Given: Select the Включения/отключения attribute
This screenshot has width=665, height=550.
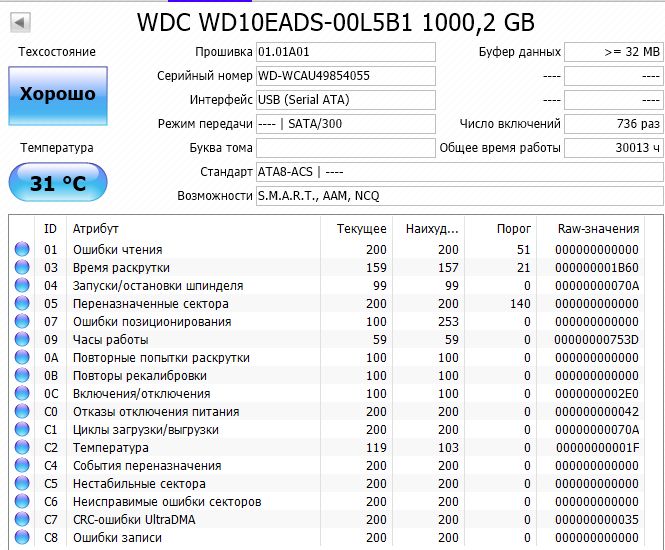Looking at the screenshot, I should (x=327, y=394).
